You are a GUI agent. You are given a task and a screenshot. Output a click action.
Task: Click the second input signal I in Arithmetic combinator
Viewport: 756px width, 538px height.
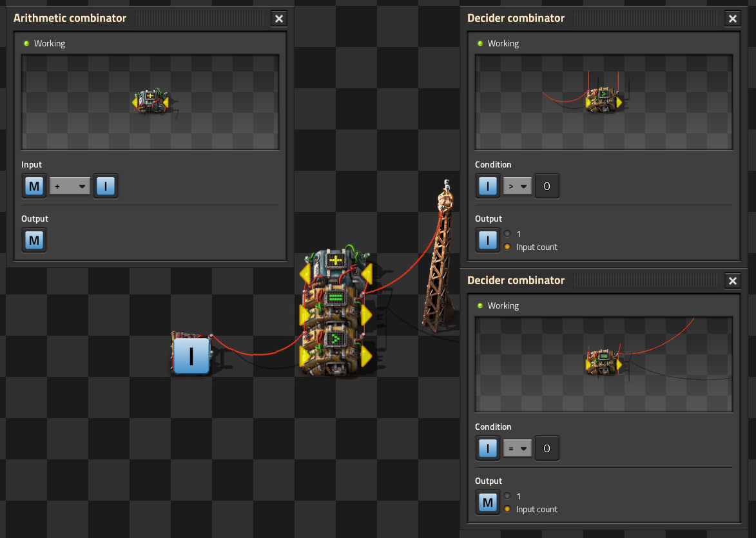106,187
